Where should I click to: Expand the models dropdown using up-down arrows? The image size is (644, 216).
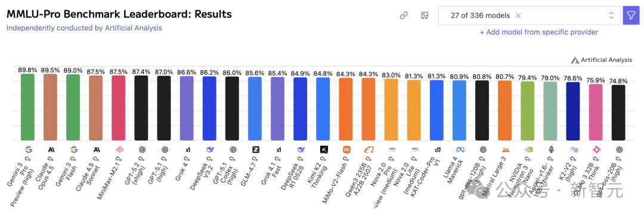click(x=611, y=15)
